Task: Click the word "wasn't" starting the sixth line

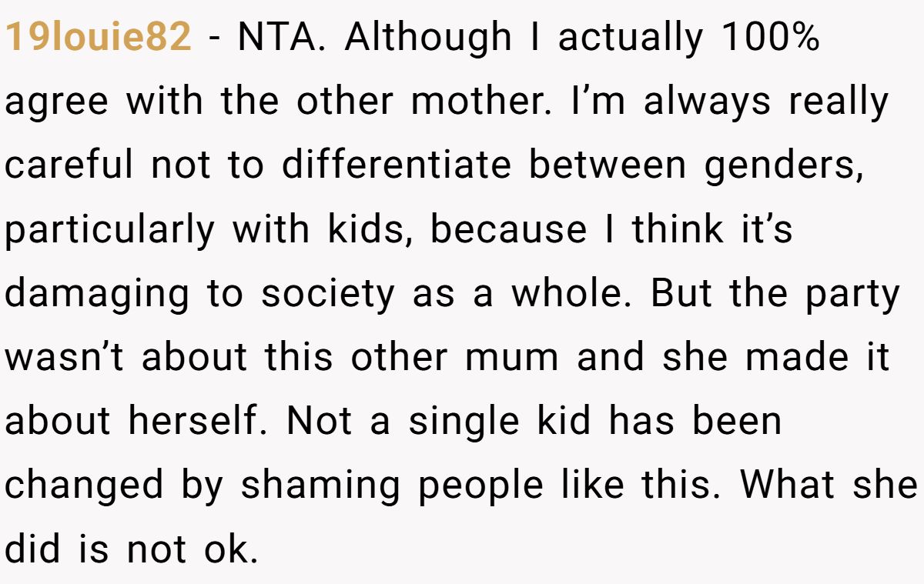Action: tap(67, 358)
